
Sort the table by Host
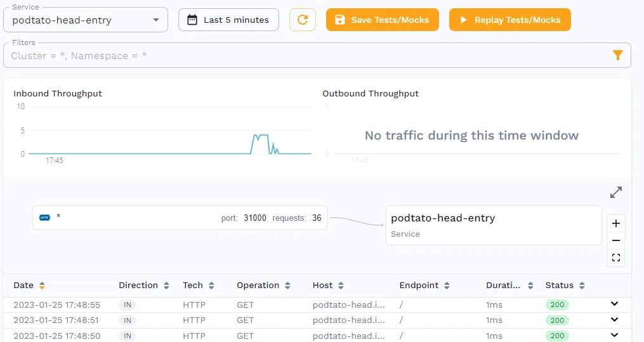[341, 286]
